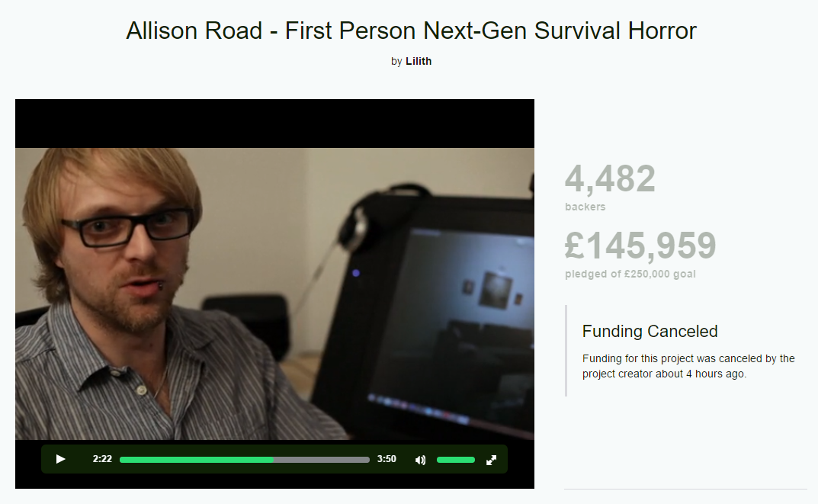The image size is (818, 504).
Task: Click the 3:50 total duration label
Action: 387,459
